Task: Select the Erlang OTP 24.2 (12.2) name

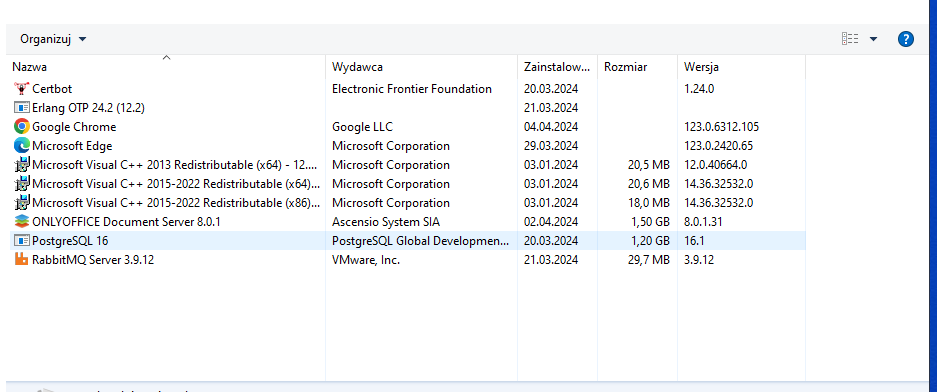Action: pos(88,108)
